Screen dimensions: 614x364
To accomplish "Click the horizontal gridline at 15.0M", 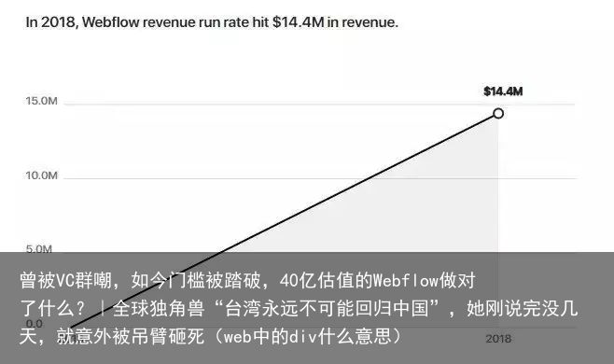I will tap(319, 105).
